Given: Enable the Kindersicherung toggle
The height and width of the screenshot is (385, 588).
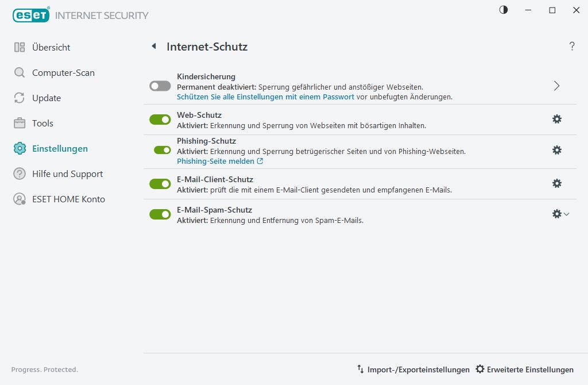Looking at the screenshot, I should [160, 86].
